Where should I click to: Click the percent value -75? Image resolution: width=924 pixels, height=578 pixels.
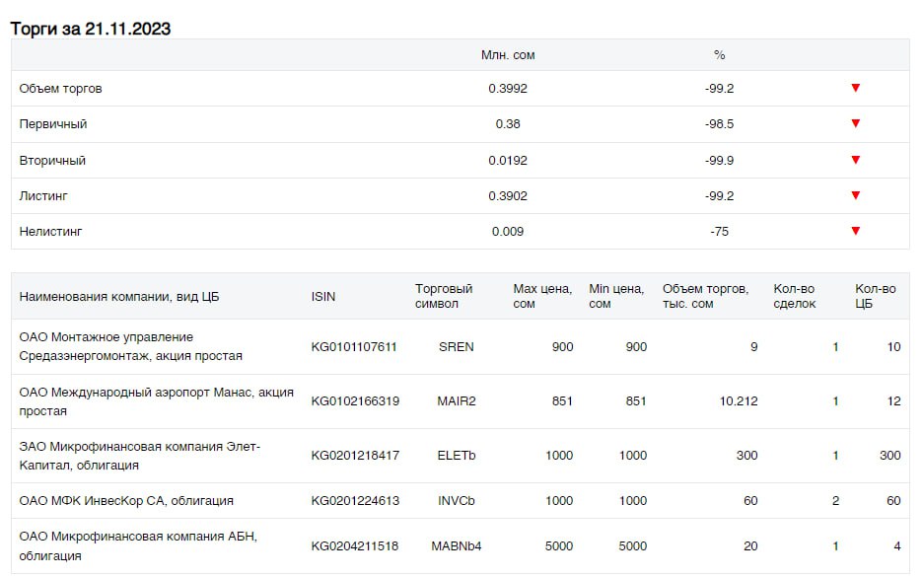click(719, 232)
